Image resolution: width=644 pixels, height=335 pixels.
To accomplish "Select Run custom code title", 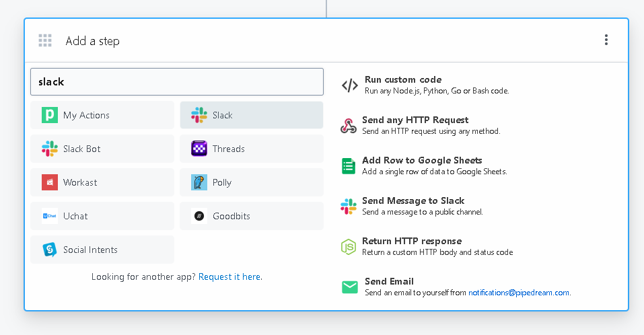I will 403,79.
